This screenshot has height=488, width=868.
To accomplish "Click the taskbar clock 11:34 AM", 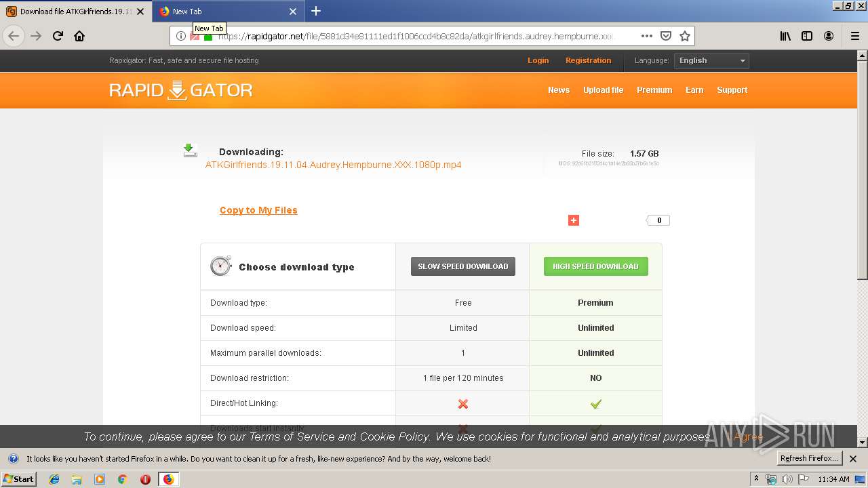I will click(833, 479).
